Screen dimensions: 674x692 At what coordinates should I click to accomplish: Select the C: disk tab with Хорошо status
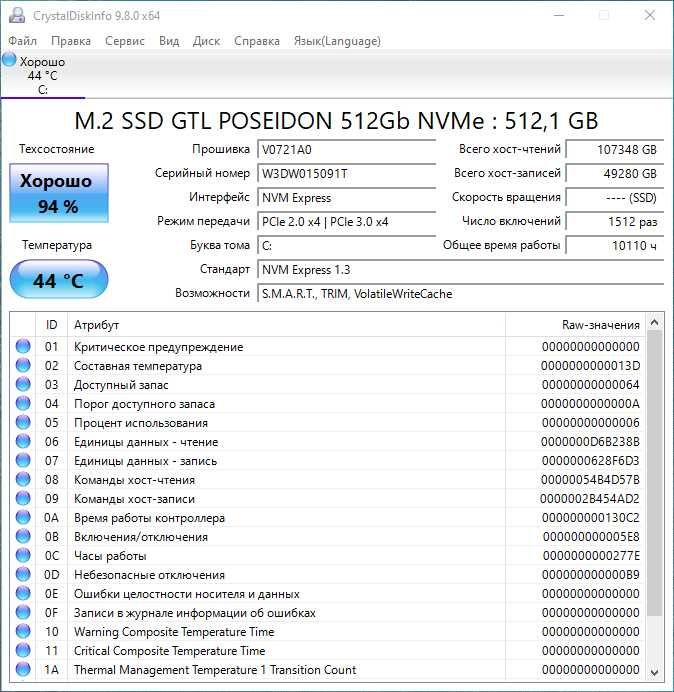42,75
